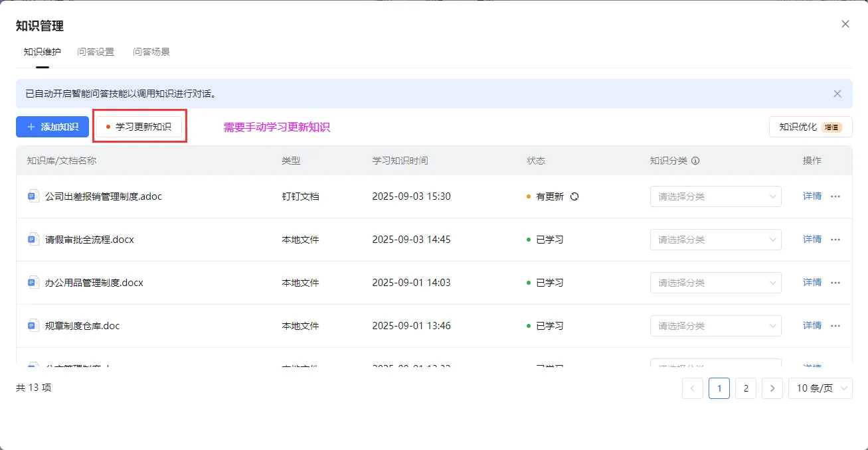Viewport: 868px width, 450px height.
Task: Click the 学习更新知识 button
Action: pos(139,127)
